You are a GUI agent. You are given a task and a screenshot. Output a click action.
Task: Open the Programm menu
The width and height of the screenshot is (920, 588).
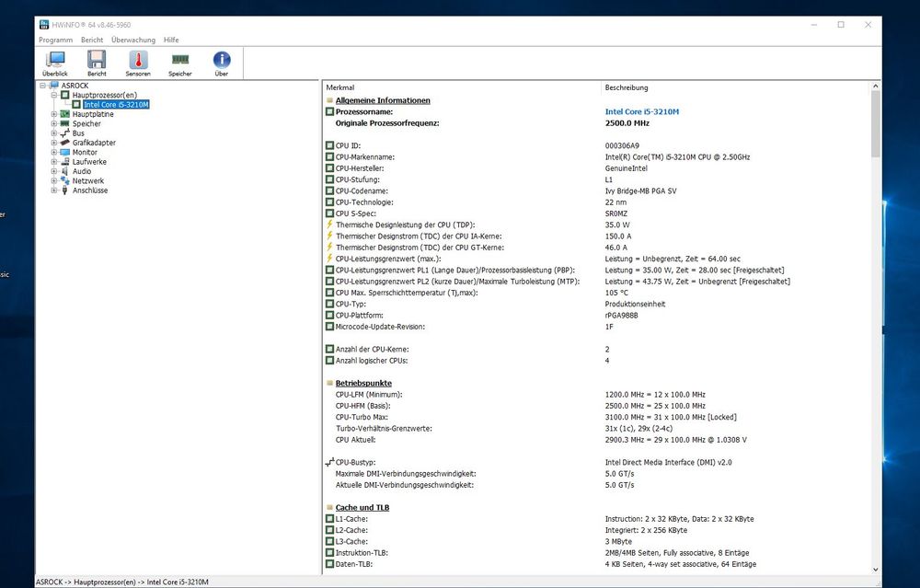coord(56,40)
